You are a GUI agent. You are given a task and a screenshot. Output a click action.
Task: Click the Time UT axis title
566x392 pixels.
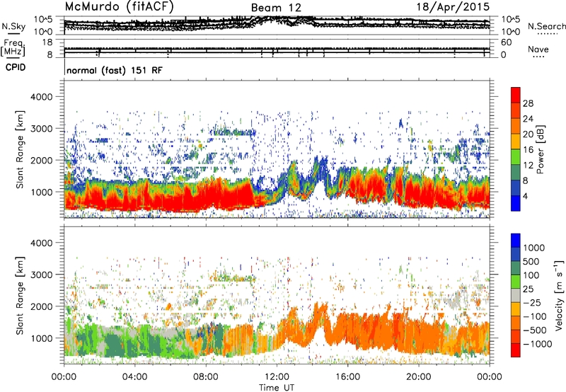(277, 388)
